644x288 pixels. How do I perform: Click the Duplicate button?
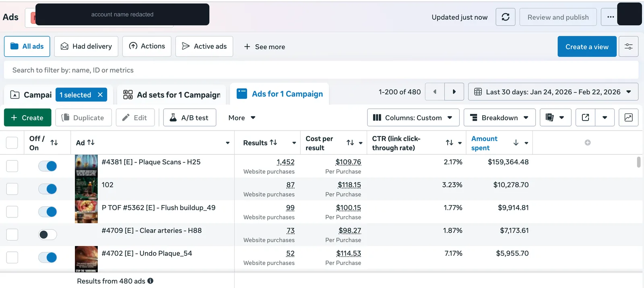click(83, 118)
